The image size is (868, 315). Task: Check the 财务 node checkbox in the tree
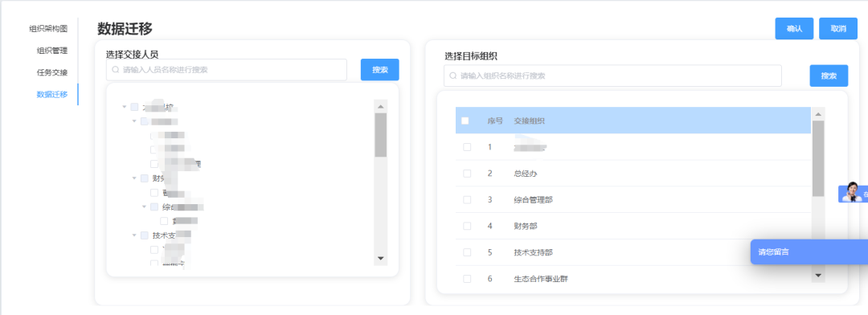(144, 178)
